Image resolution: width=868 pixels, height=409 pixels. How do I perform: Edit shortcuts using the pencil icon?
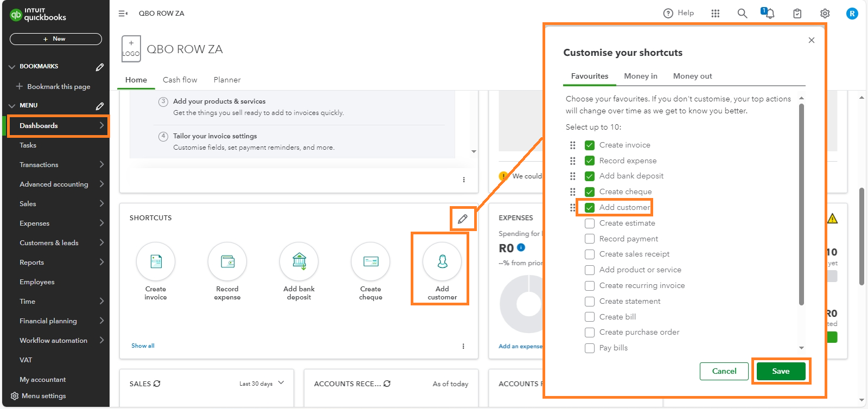(x=463, y=219)
